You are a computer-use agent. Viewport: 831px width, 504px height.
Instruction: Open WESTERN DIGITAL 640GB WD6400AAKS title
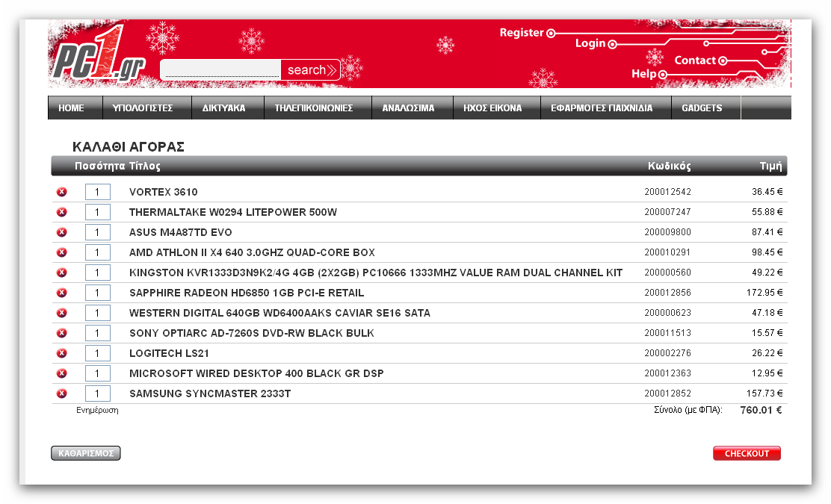279,313
